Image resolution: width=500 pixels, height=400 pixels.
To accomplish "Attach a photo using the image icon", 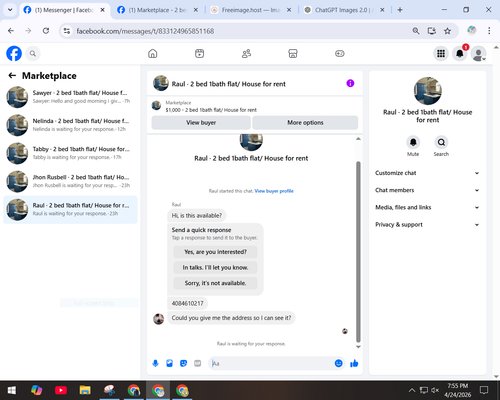I will pos(169,363).
